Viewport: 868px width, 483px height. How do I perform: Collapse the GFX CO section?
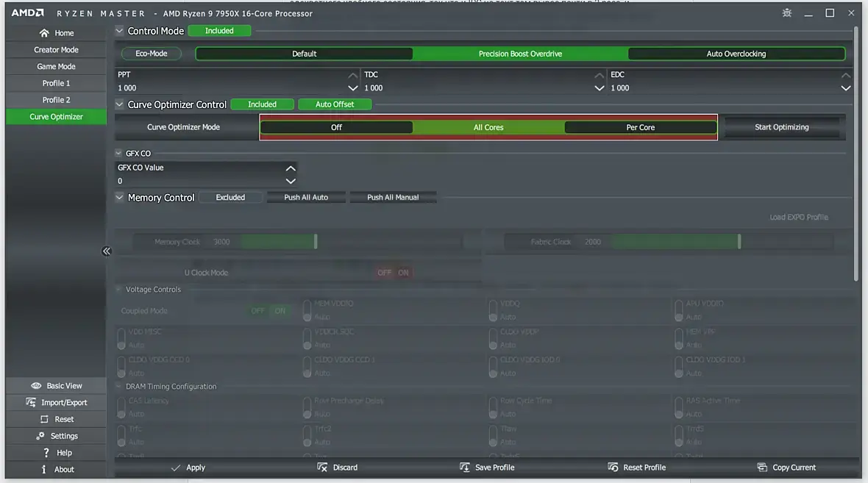[118, 153]
